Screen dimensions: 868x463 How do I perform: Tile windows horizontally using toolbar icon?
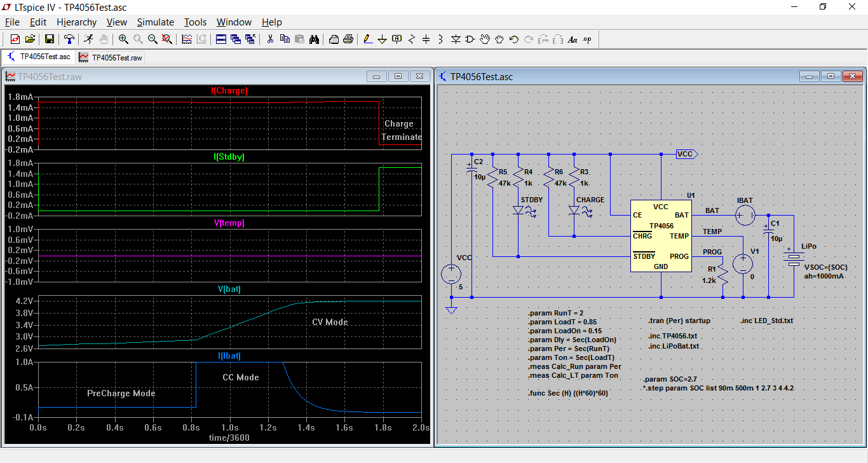pos(221,39)
